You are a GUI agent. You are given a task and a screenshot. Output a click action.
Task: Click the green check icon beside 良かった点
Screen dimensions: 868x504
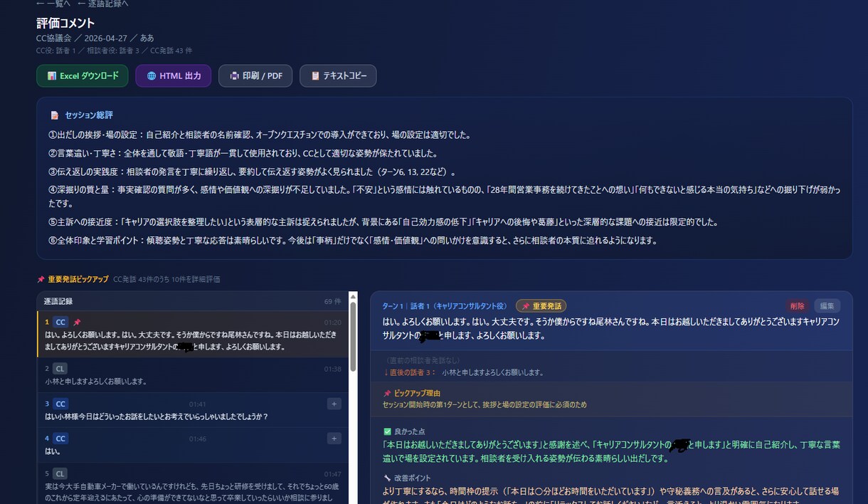click(x=387, y=431)
